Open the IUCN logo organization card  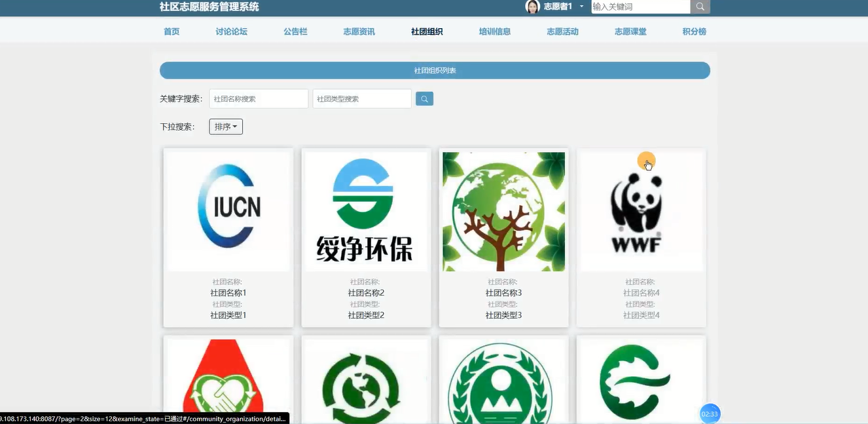point(228,211)
